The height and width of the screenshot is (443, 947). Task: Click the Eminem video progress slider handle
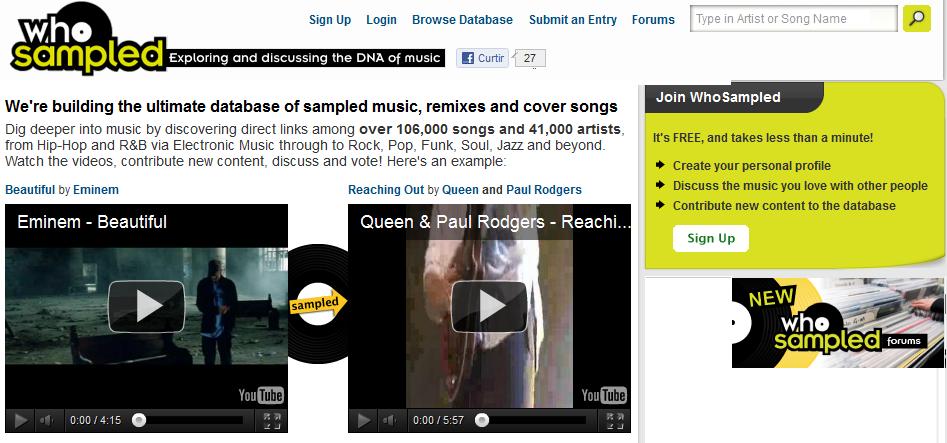139,420
